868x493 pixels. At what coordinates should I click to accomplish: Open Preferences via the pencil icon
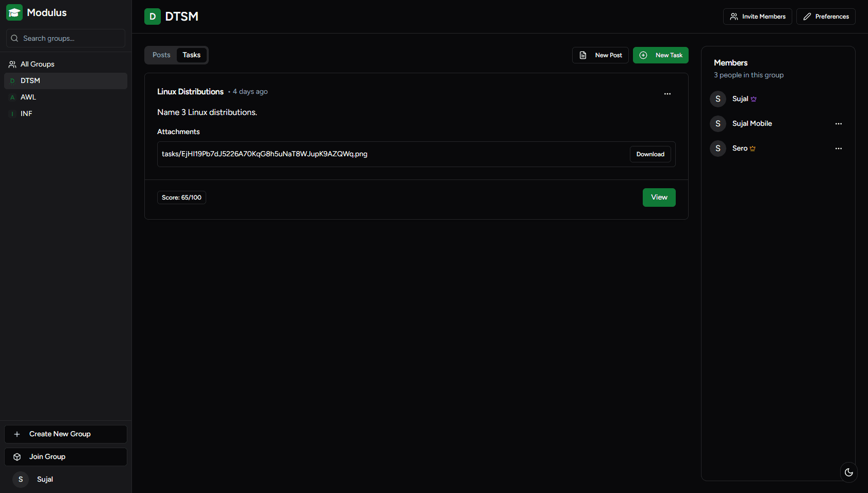pyautogui.click(x=807, y=17)
